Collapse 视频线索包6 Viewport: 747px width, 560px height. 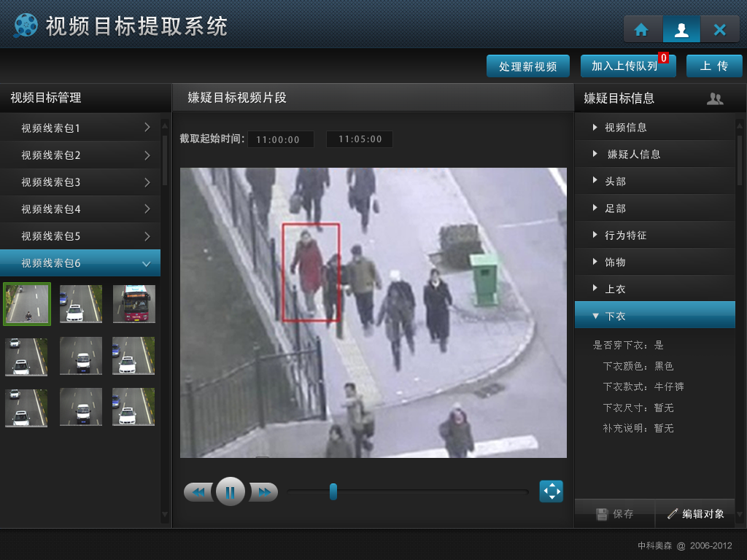pyautogui.click(x=80, y=262)
